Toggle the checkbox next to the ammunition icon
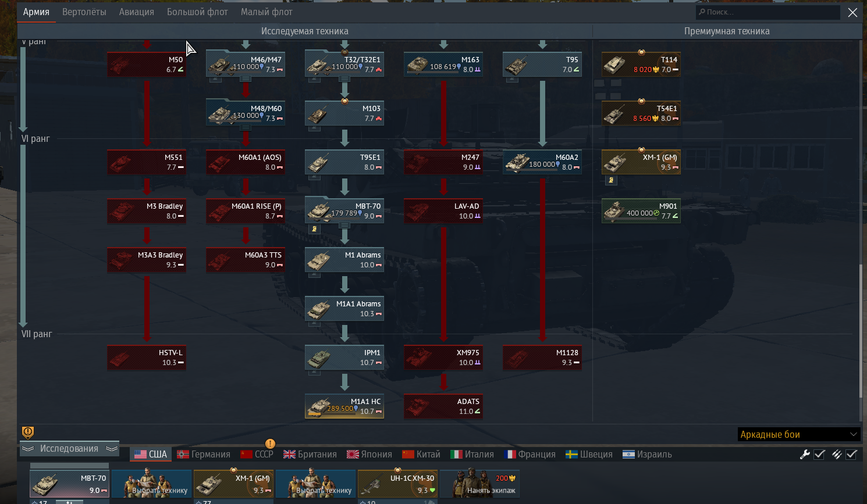 tap(851, 455)
